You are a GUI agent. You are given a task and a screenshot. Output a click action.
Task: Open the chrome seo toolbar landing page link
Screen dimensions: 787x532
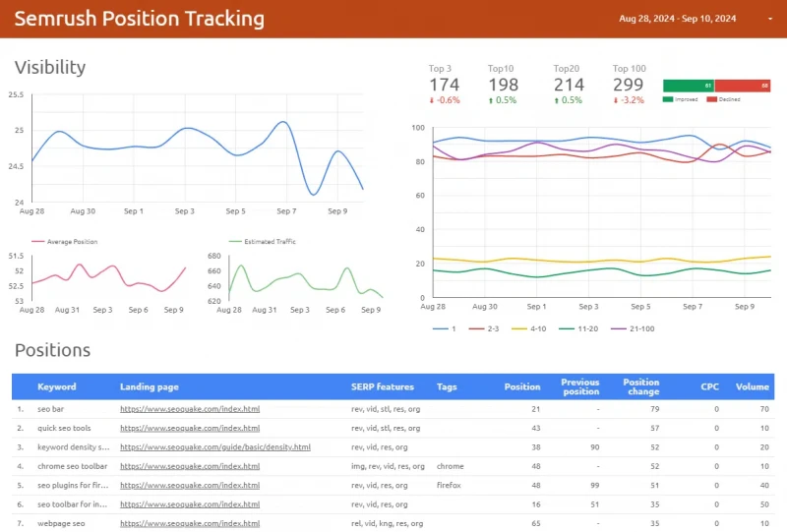[190, 466]
